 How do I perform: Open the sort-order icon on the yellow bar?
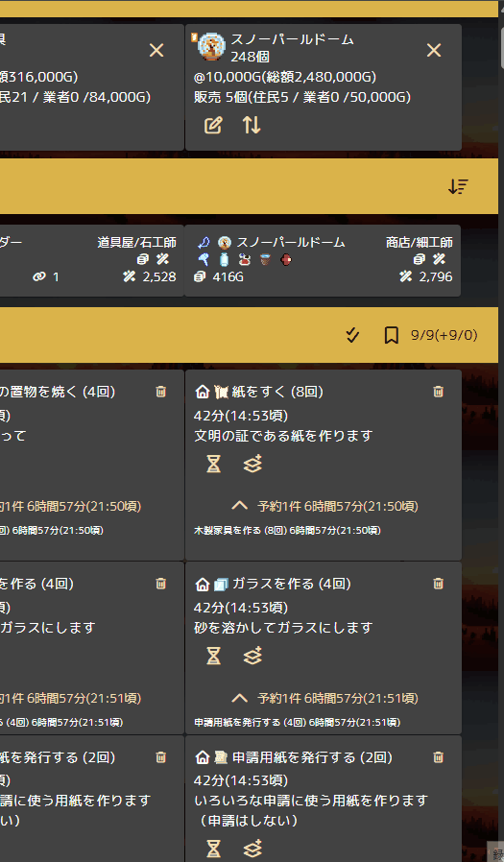click(457, 187)
